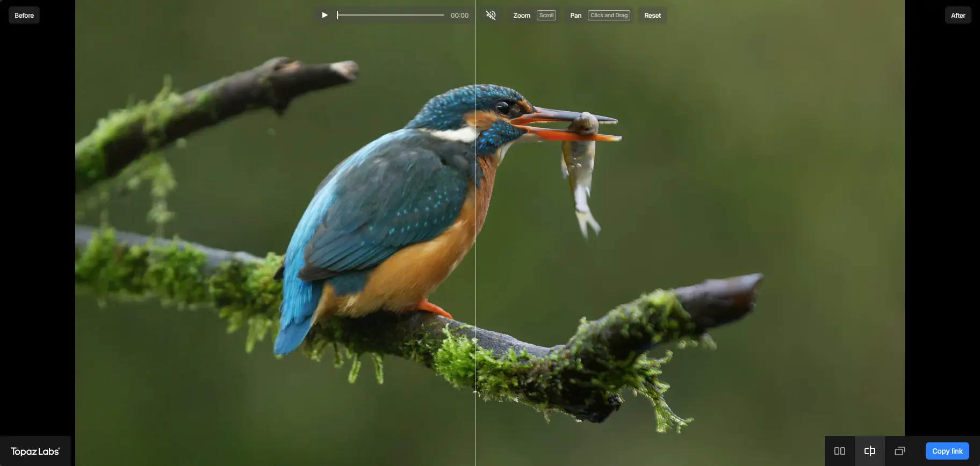Click the 'Click and Drag' hint badge
This screenshot has width=980, height=466.
coord(609,15)
